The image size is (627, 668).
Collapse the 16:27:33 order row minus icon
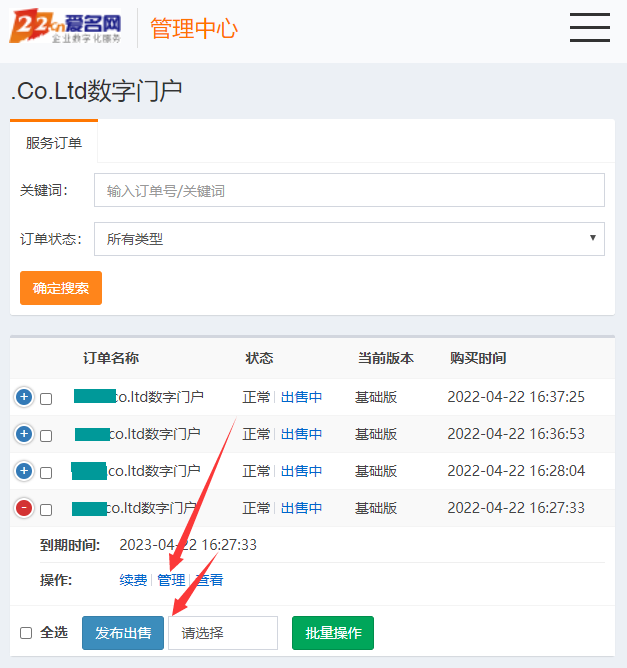(x=25, y=508)
